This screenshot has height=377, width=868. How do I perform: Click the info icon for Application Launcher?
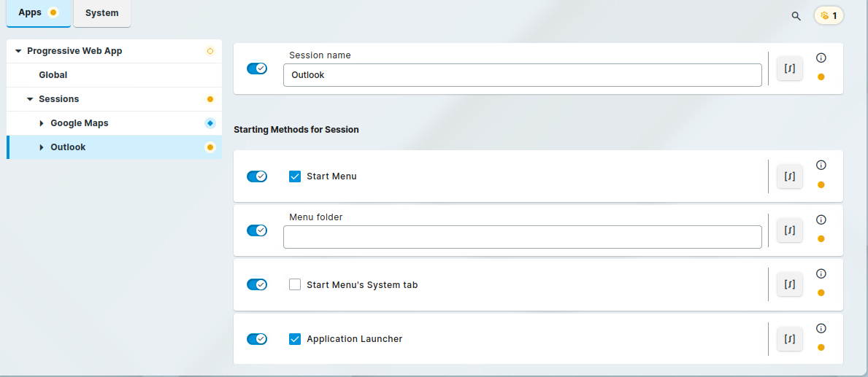click(x=821, y=328)
